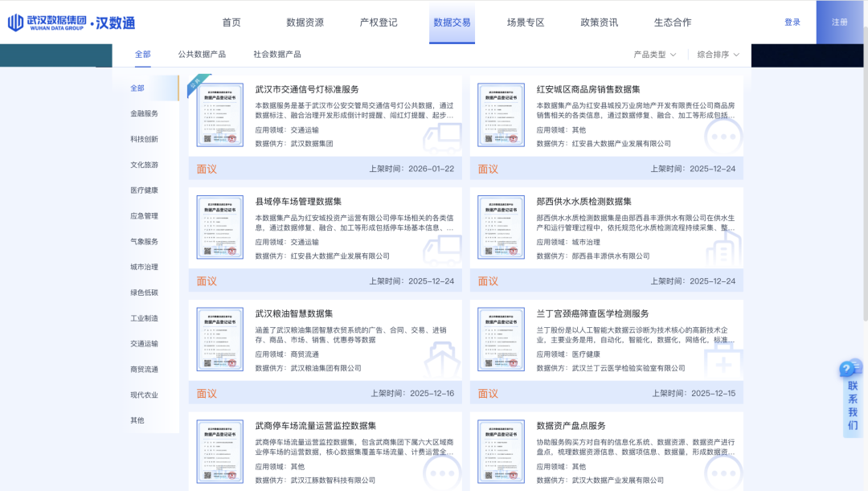
Task: Filter by 医疗健康 category
Action: [x=144, y=190]
